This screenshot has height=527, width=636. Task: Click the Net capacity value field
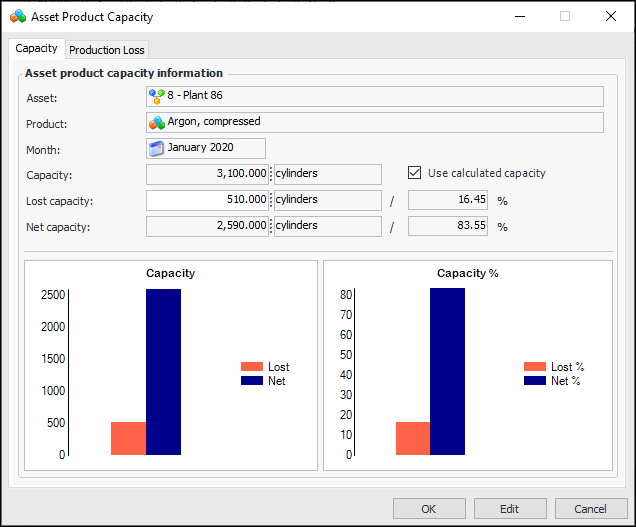click(x=208, y=227)
